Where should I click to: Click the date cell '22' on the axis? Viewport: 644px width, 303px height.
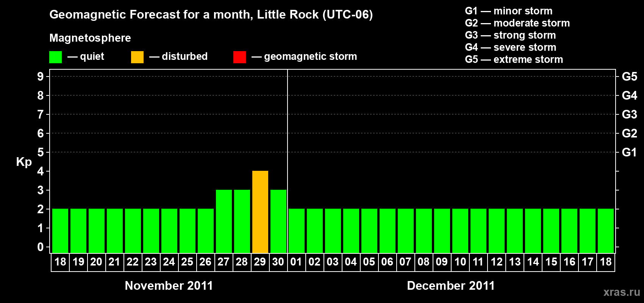[x=133, y=262]
